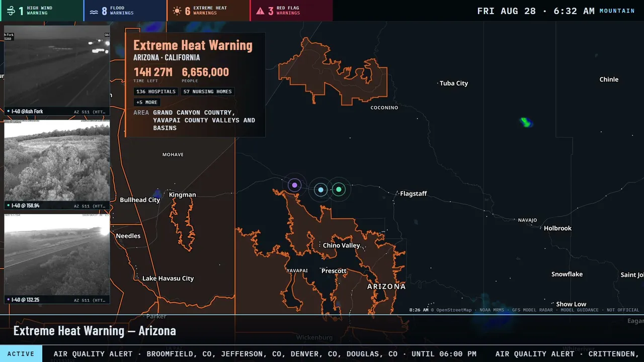This screenshot has height=362, width=644.
Task: Click the 6,656,000 people value
Action: (205, 72)
